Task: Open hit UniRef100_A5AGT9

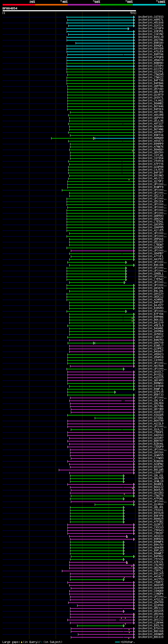Action: coord(151,60)
